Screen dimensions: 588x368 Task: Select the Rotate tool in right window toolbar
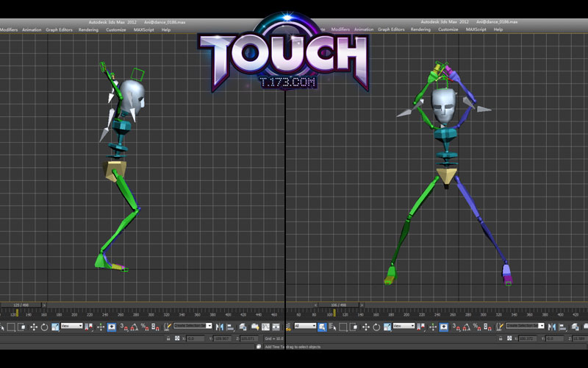click(376, 327)
